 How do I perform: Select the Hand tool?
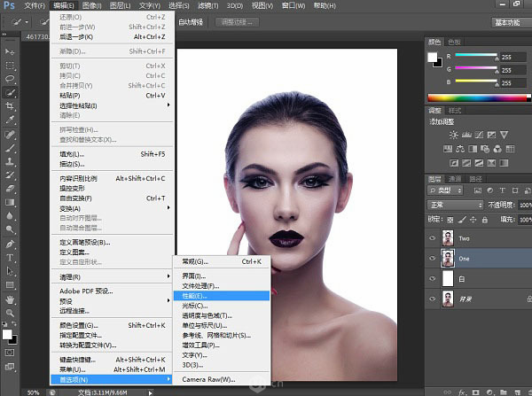tap(11, 299)
